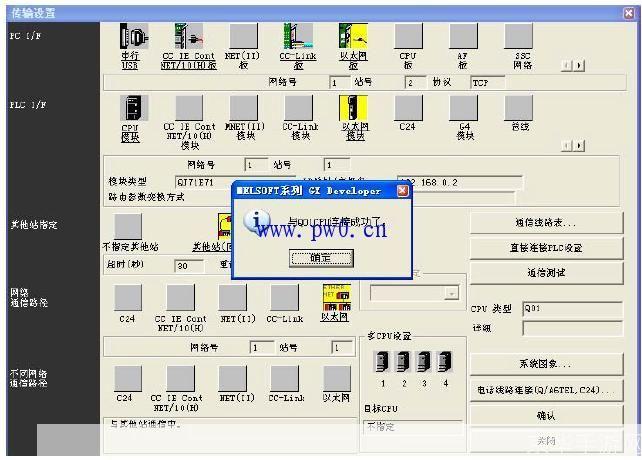Select the Serial USB icon in PC I/F
Screen dimensions: 642x460
point(134,36)
